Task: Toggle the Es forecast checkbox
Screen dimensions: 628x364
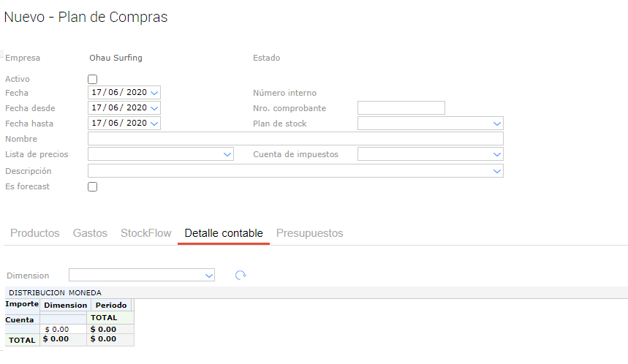Action: pos(92,186)
